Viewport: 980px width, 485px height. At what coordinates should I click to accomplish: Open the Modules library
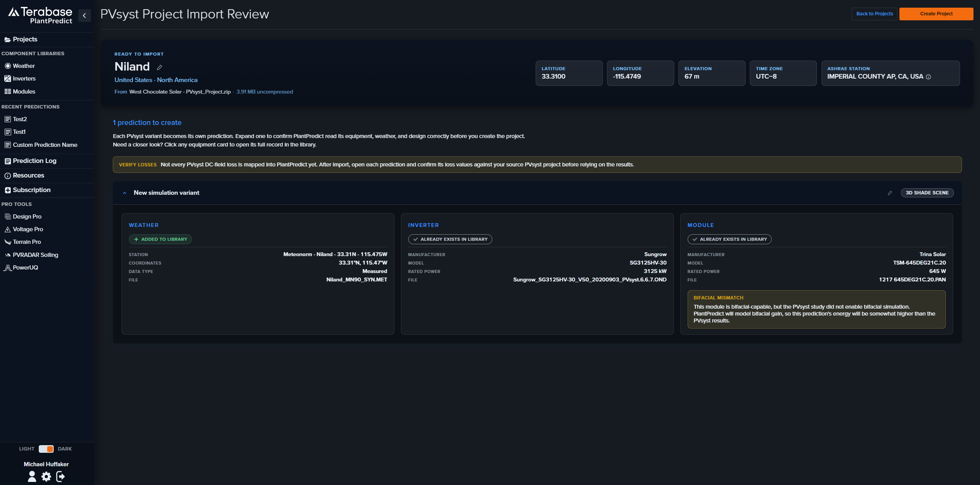[x=24, y=92]
